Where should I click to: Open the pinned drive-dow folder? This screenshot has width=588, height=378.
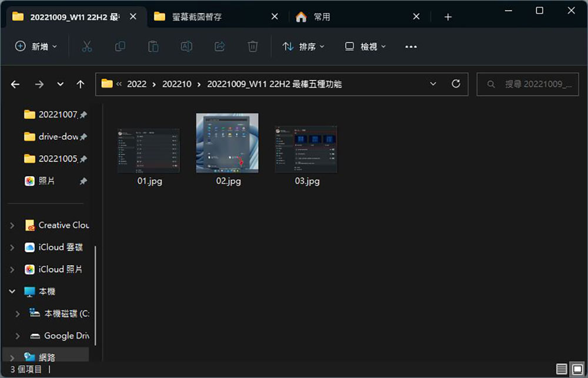(51, 136)
